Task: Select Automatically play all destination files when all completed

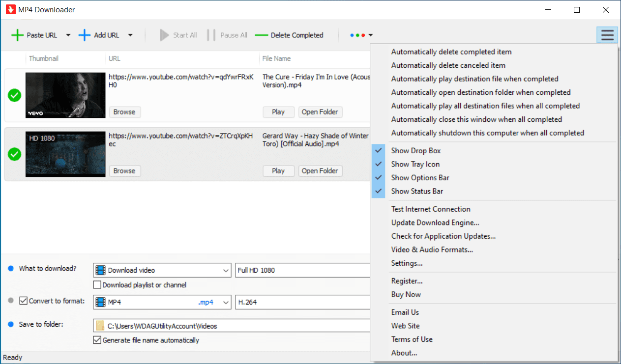Action: tap(494, 106)
